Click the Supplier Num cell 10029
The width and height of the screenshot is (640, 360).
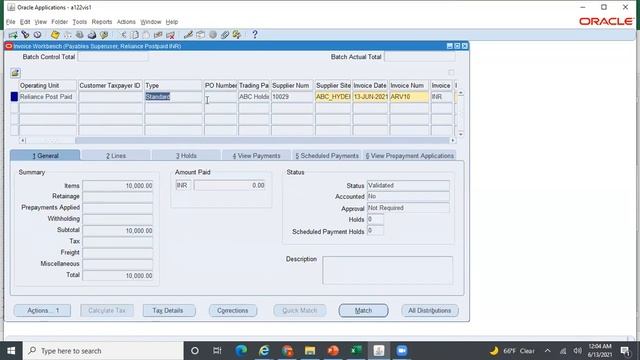point(292,97)
